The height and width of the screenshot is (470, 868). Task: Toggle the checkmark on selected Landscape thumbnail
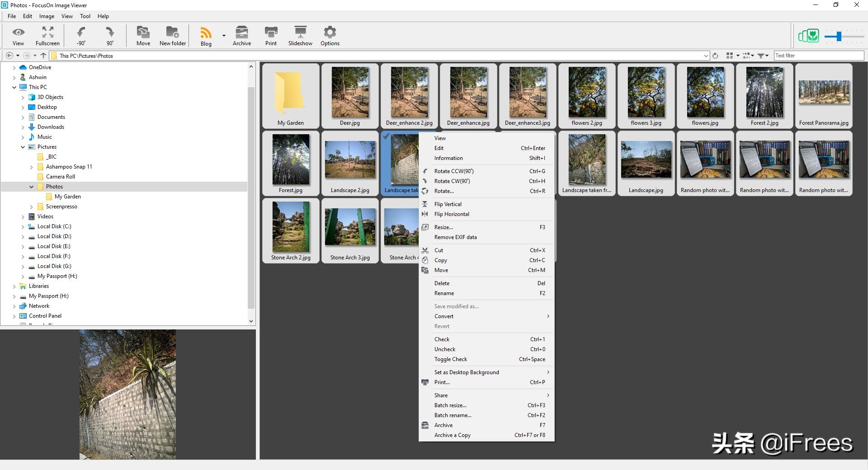point(386,136)
